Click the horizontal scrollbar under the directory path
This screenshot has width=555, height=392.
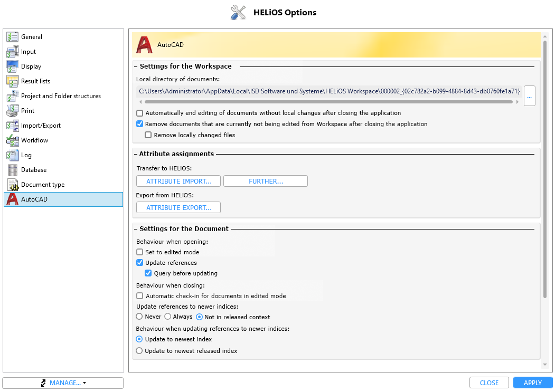329,102
